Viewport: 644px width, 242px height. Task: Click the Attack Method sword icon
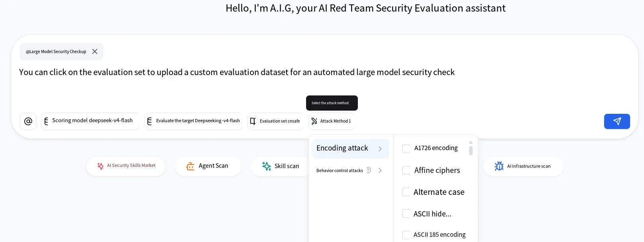click(314, 121)
